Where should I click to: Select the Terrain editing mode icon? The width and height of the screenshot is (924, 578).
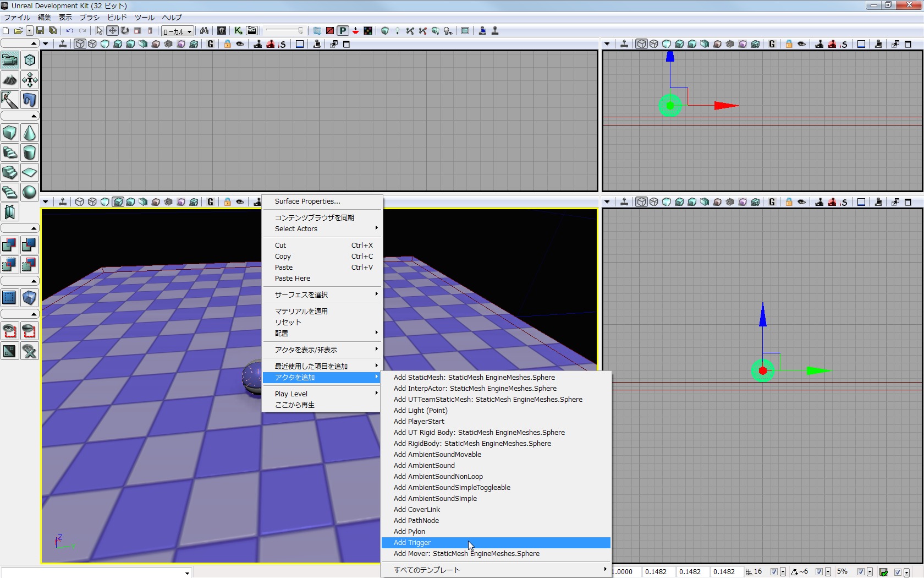pos(10,80)
